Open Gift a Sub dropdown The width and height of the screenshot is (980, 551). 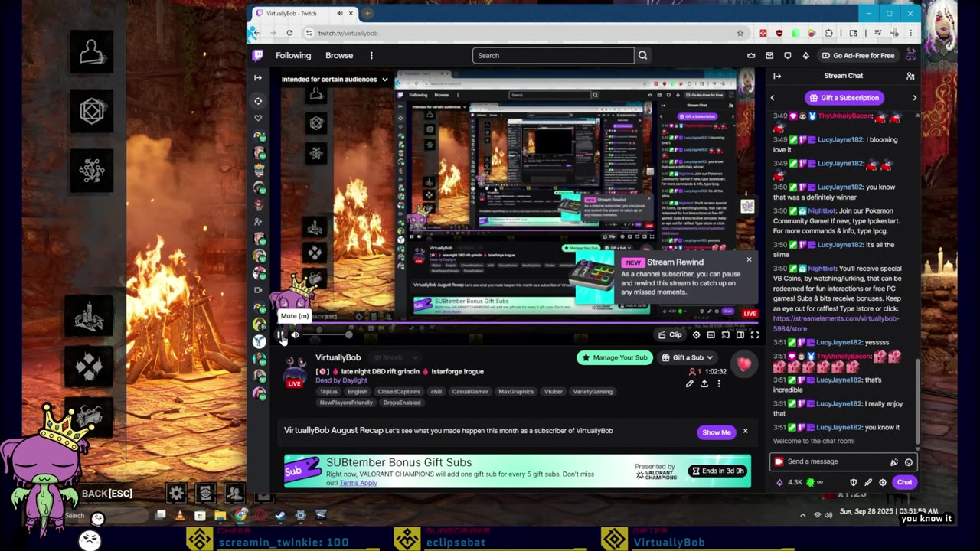(688, 357)
